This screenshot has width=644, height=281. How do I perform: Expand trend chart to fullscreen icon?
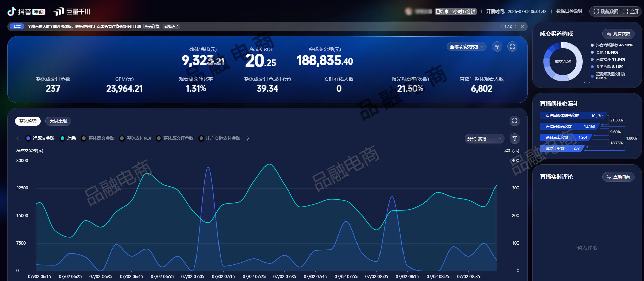[514, 121]
